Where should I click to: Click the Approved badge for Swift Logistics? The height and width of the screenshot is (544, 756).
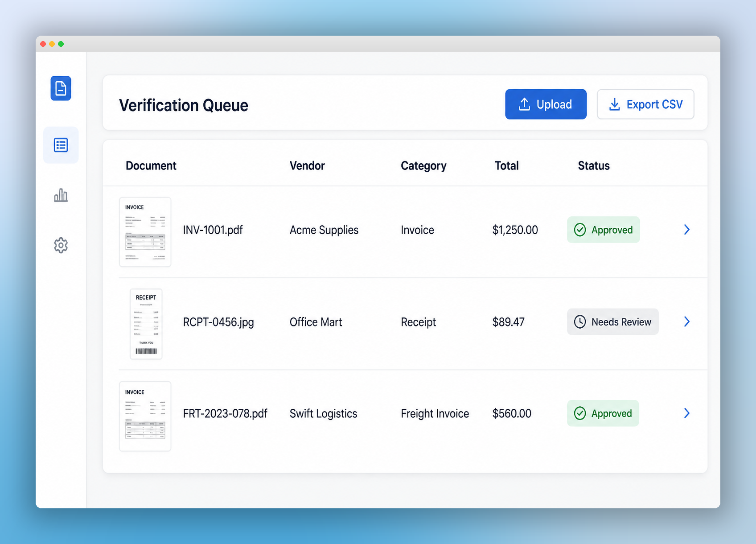point(603,413)
